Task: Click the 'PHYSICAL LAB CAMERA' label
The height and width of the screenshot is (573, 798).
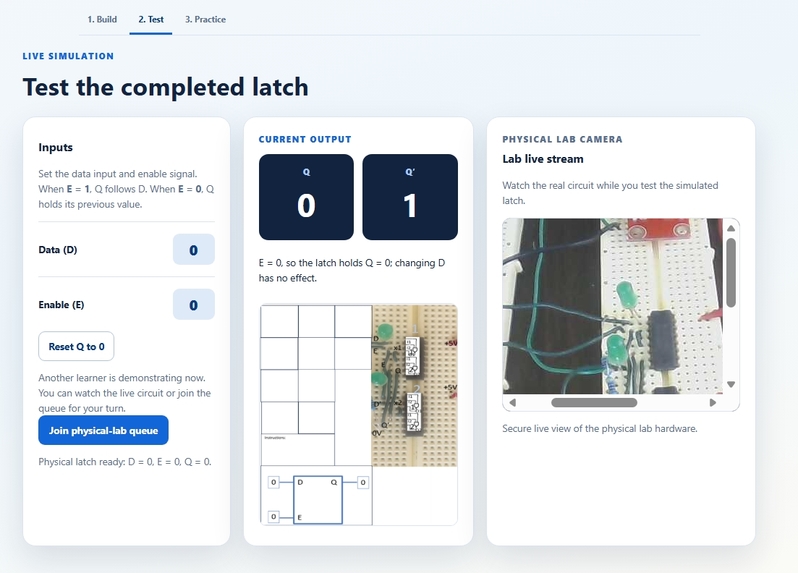Action: [562, 139]
